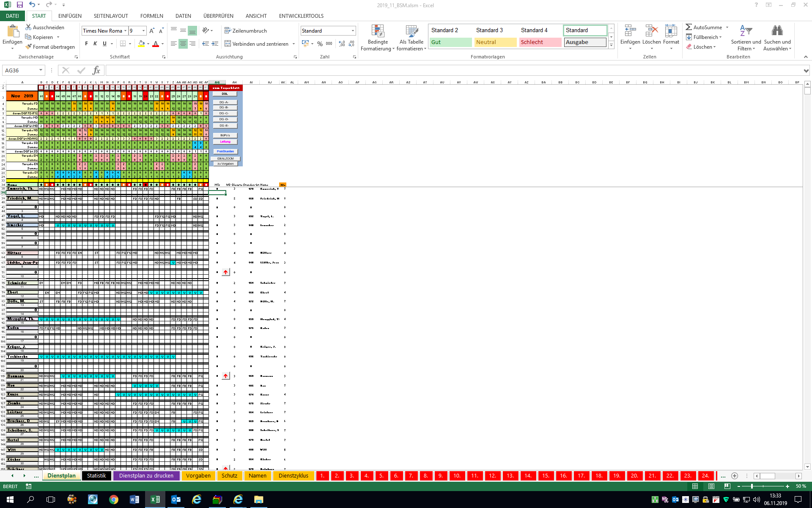Adjust the zoom slider in status bar
The height and width of the screenshot is (508, 812).
pos(752,486)
